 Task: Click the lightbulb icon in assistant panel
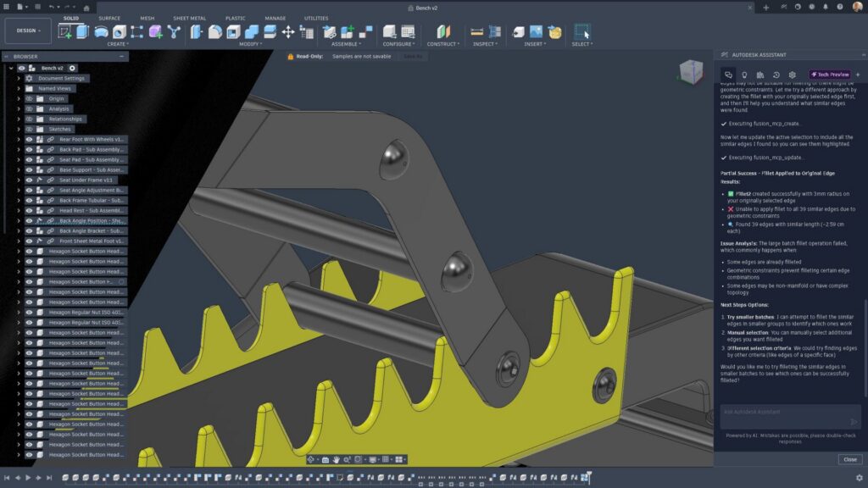[x=744, y=75]
